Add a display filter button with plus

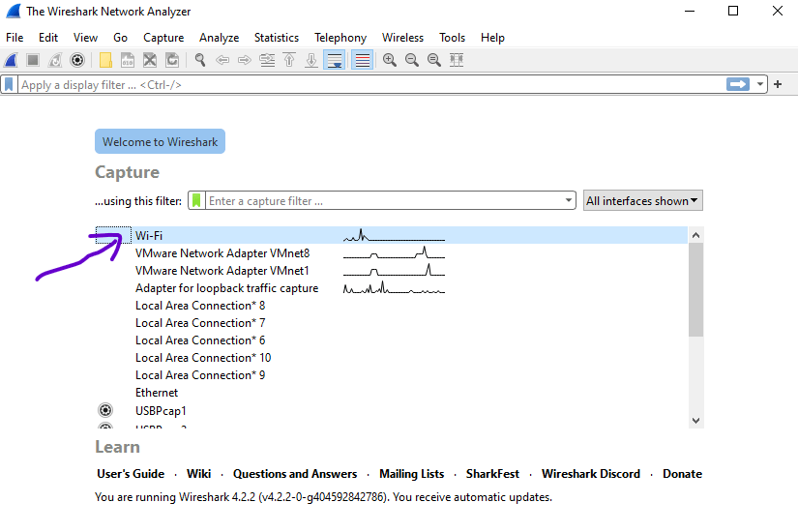click(778, 84)
